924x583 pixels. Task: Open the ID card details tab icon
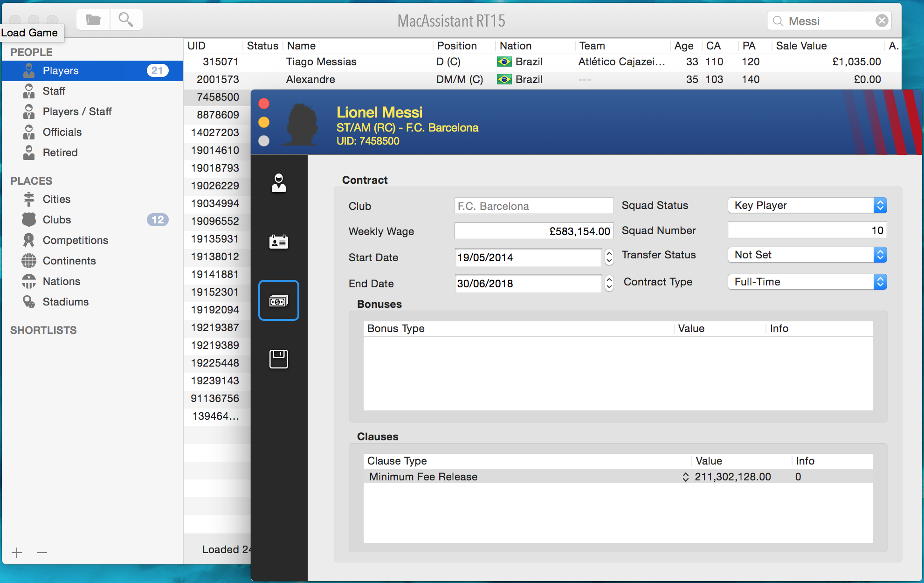point(279,242)
